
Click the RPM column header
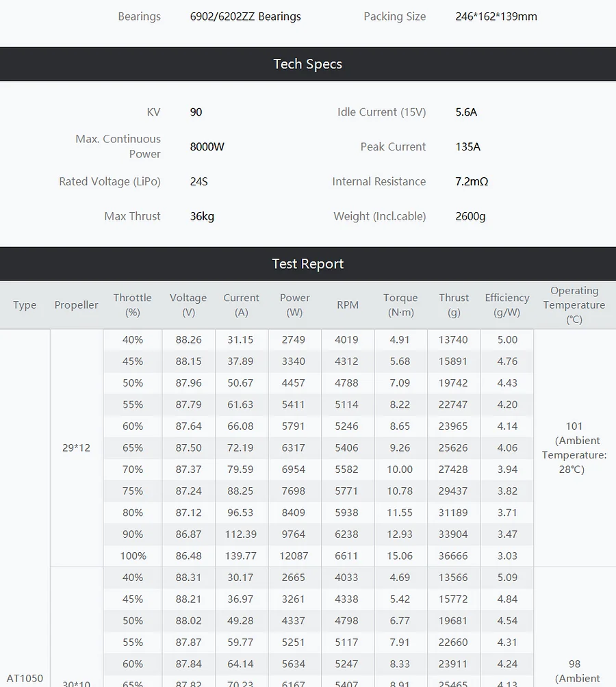(x=348, y=305)
